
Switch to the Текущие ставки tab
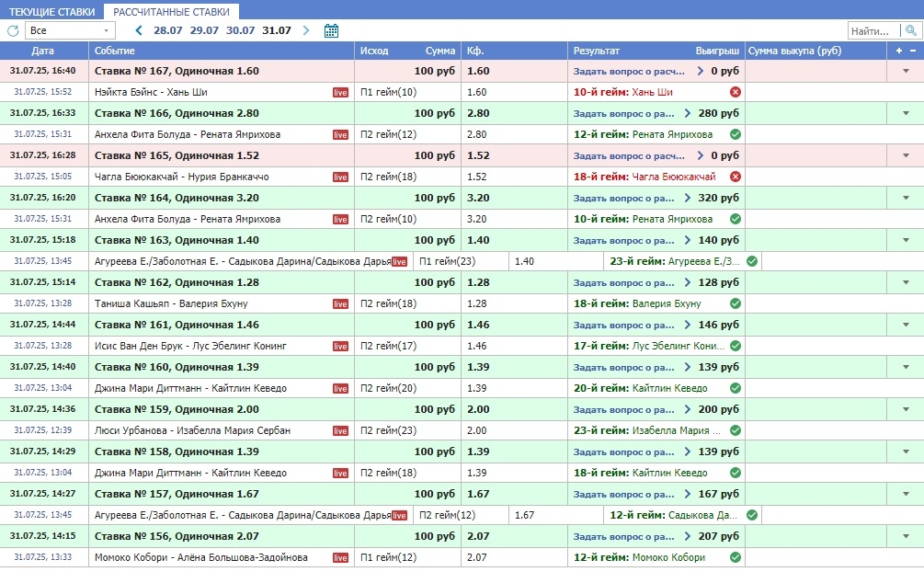tap(51, 11)
